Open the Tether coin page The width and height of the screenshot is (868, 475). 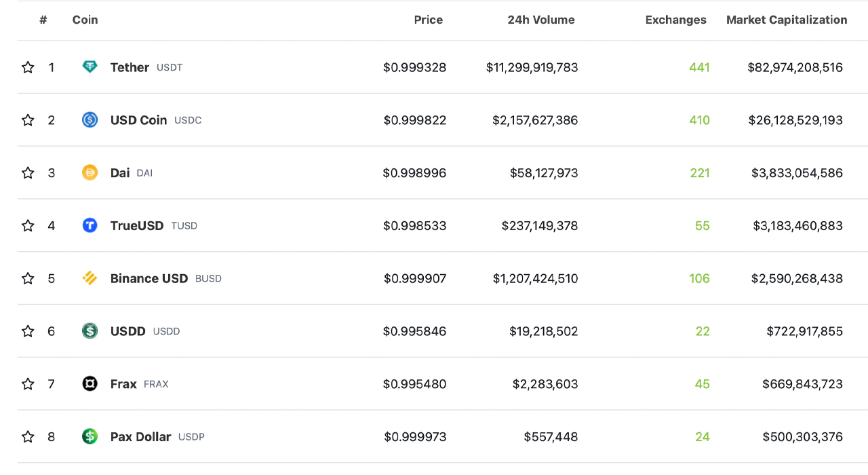[x=129, y=67]
